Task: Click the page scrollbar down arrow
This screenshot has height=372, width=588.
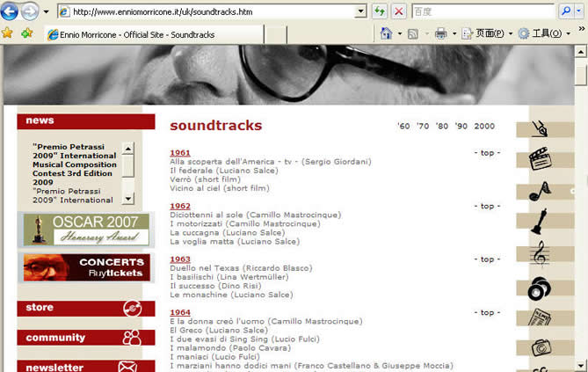Action: [581, 365]
